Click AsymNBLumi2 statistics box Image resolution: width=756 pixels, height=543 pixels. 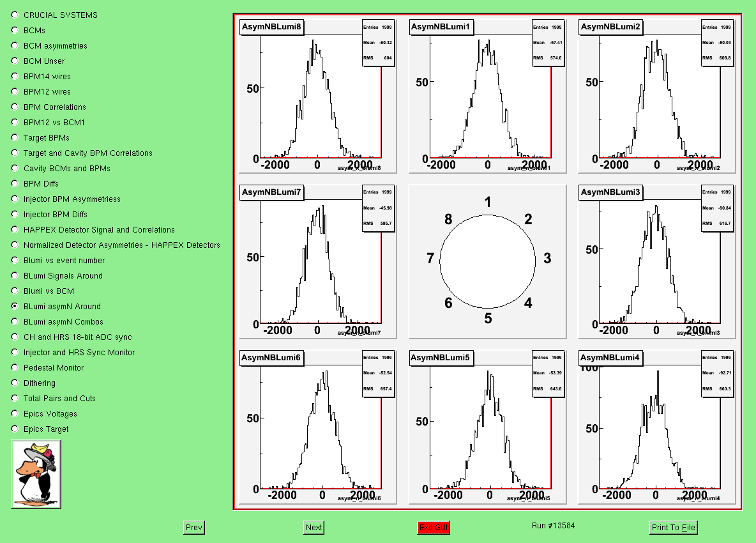pyautogui.click(x=717, y=43)
